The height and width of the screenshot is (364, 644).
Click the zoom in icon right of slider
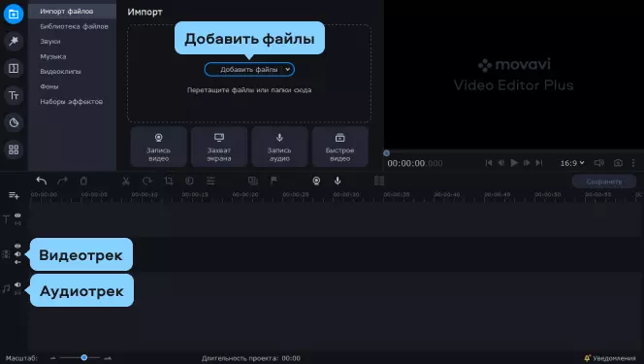pyautogui.click(x=108, y=358)
